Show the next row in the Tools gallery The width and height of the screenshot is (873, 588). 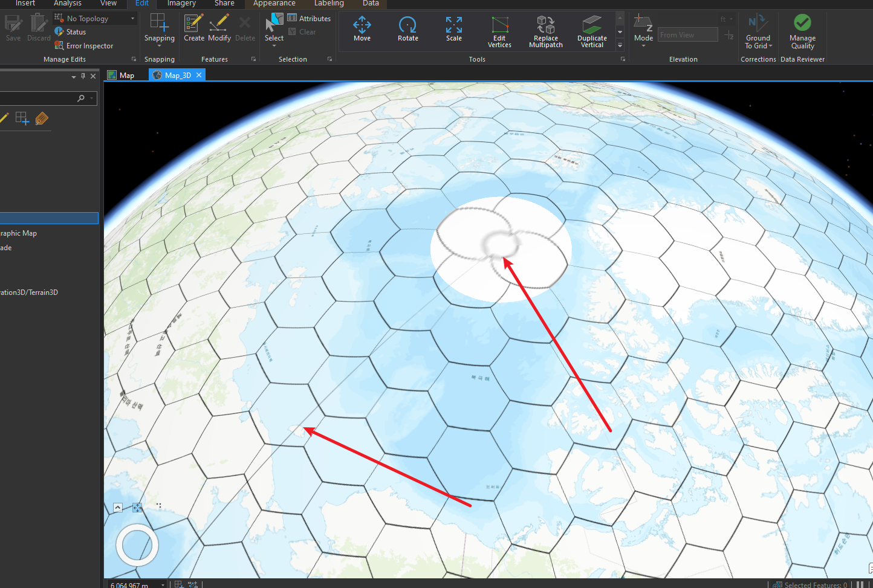point(620,32)
